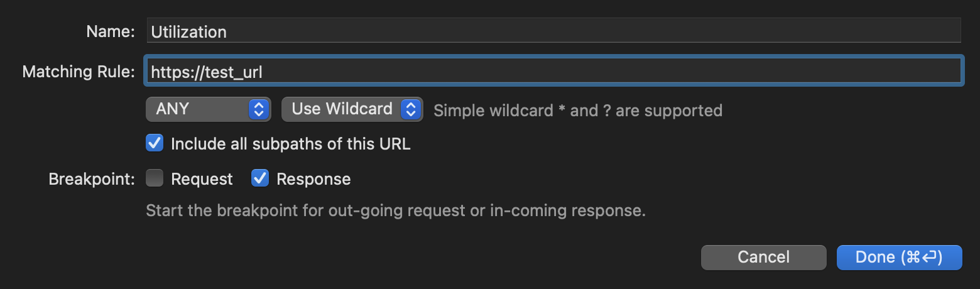Click the "Response" checkbox label text

[313, 179]
